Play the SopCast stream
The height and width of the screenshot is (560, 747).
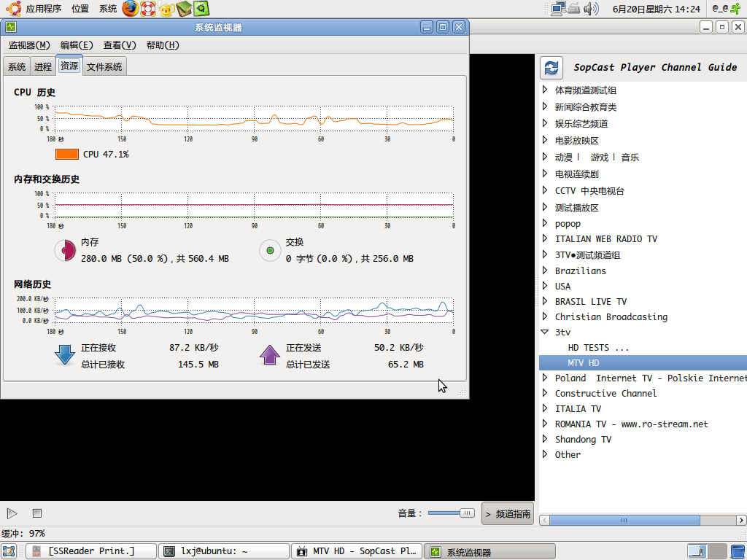click(x=12, y=513)
